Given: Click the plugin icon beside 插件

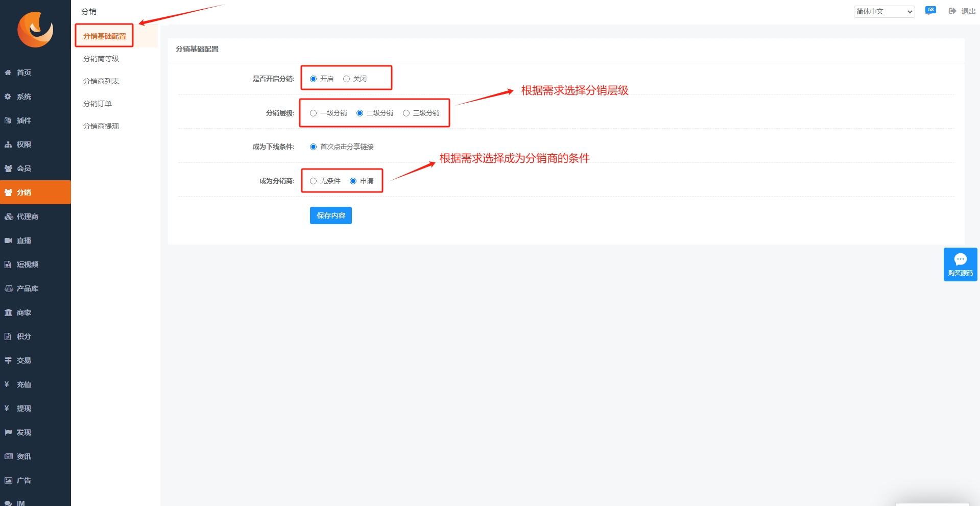Looking at the screenshot, I should click(8, 121).
